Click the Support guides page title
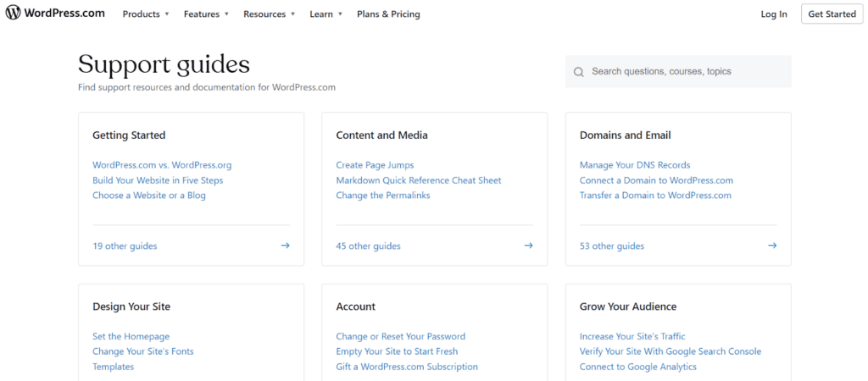 [164, 64]
